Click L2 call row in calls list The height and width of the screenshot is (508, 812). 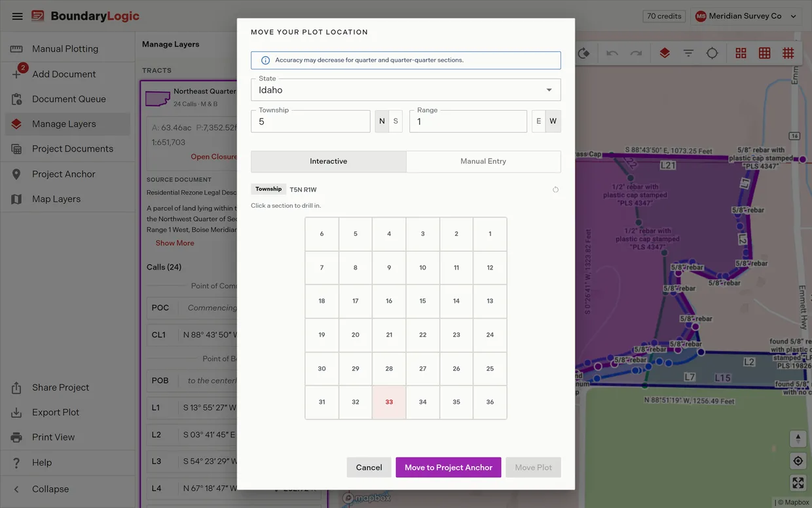tap(192, 435)
